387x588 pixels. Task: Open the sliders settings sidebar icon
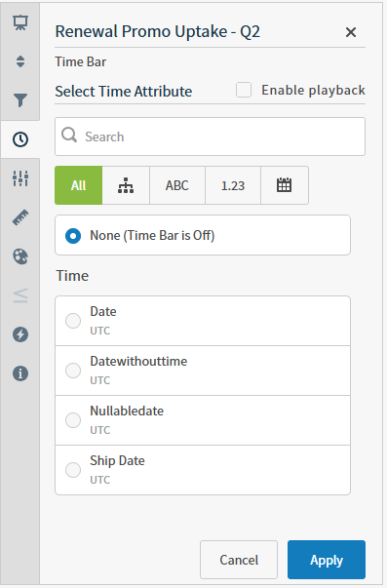click(20, 178)
